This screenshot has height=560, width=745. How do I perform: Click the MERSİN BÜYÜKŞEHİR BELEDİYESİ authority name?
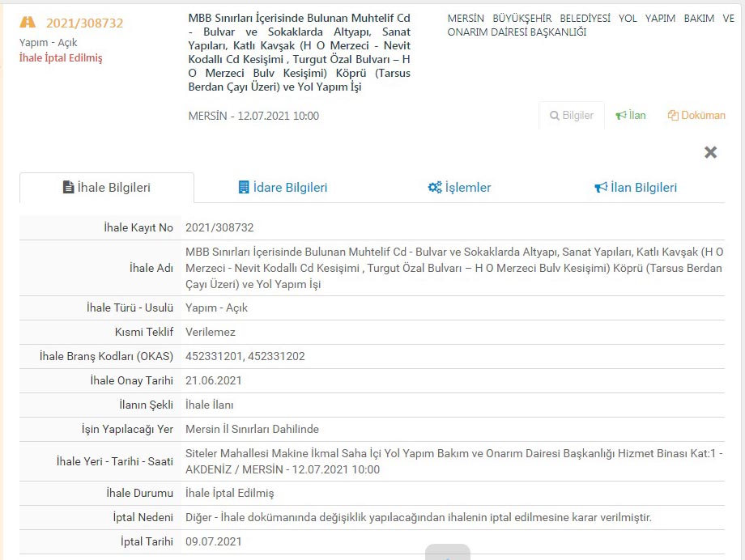tap(590, 25)
